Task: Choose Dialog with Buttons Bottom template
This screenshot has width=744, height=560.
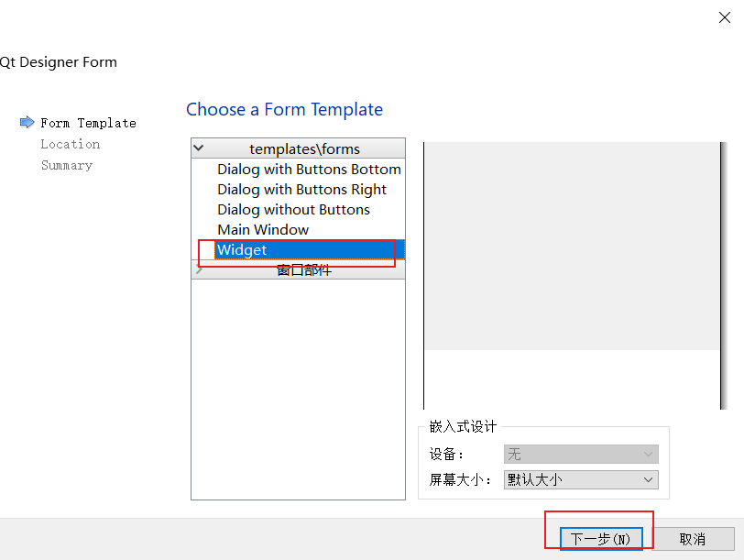Action: (309, 169)
